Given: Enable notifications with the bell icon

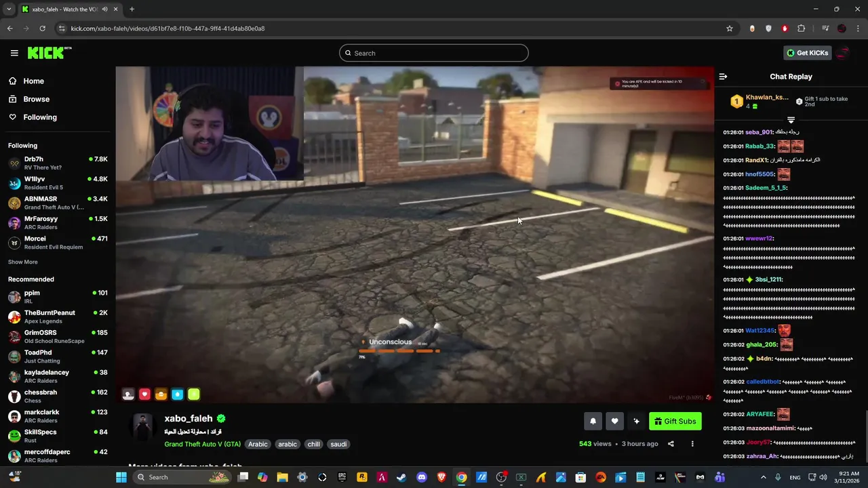Looking at the screenshot, I should coord(593,421).
